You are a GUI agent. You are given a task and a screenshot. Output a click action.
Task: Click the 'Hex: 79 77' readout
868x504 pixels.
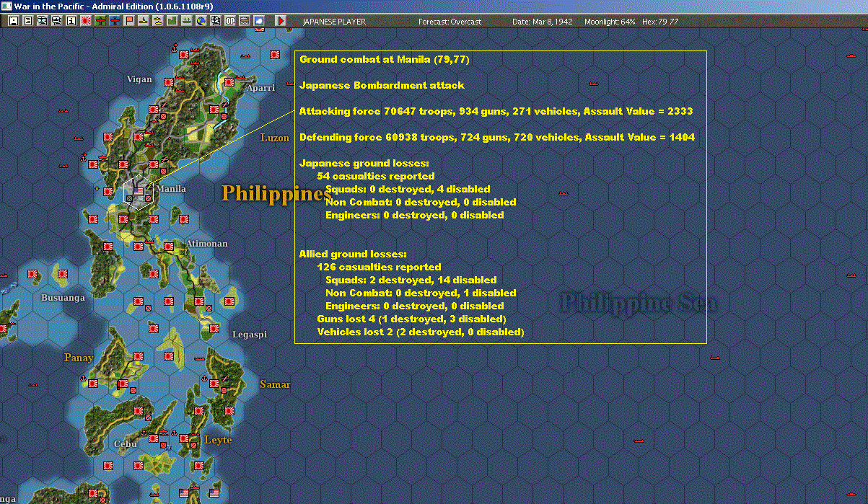(660, 22)
